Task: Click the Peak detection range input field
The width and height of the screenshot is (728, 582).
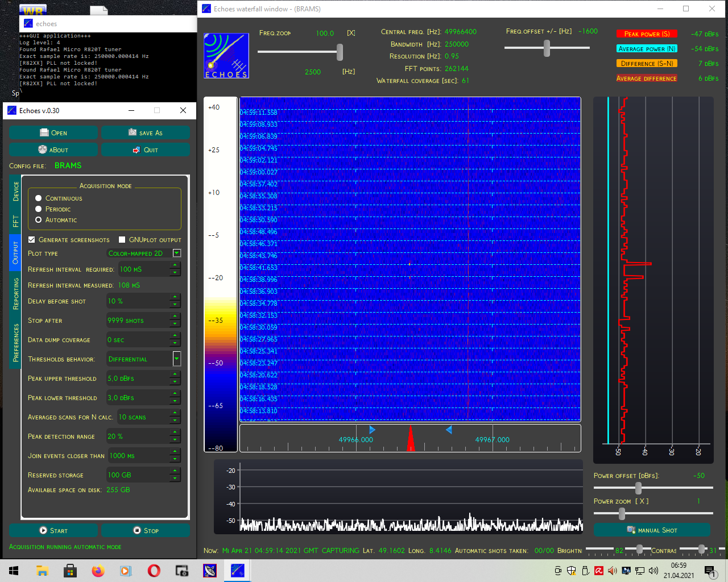Action: pos(144,436)
